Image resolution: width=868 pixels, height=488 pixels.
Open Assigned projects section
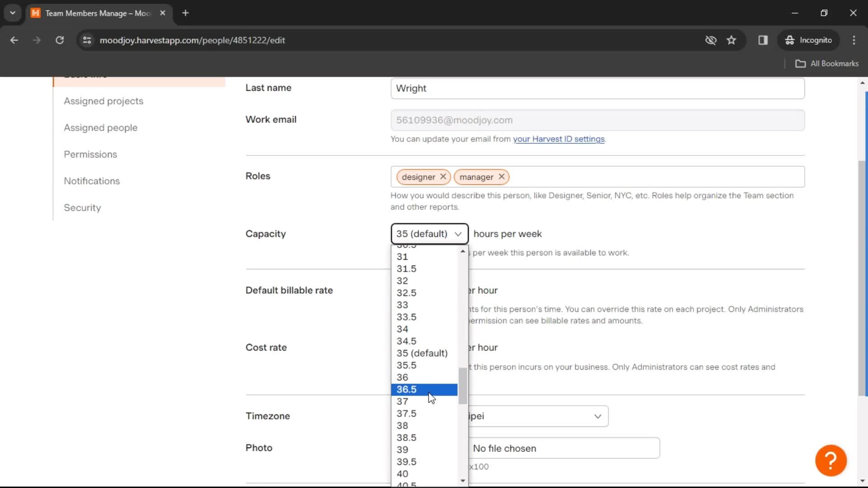pos(104,101)
